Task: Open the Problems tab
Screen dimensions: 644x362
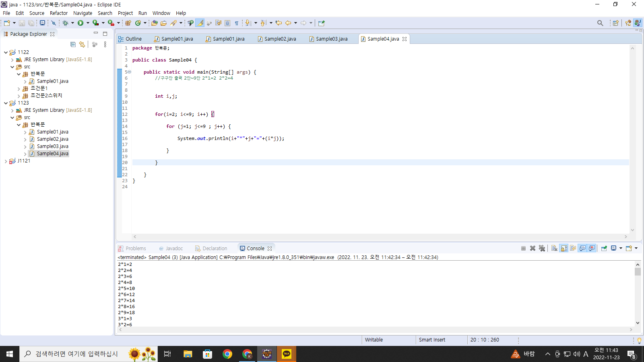Action: tap(132, 249)
